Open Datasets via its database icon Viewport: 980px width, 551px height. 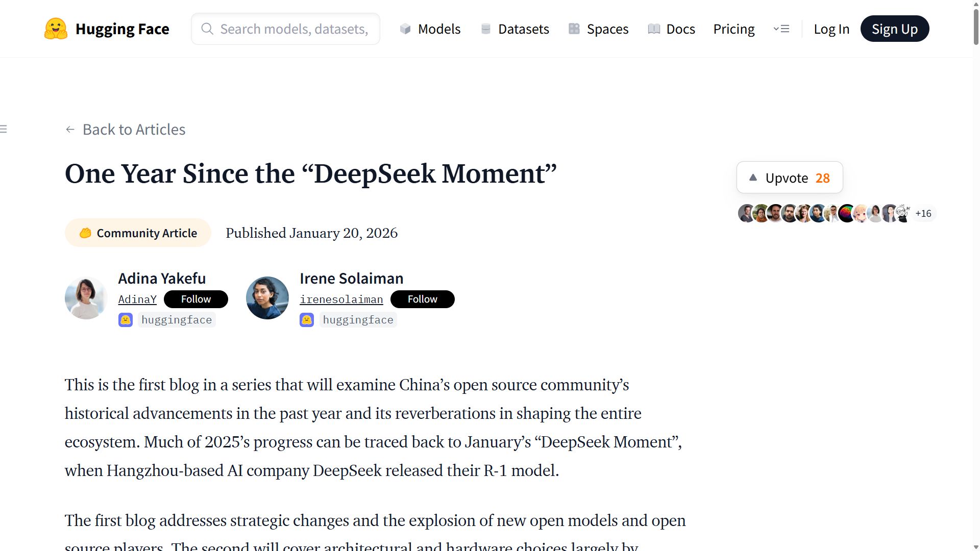click(485, 29)
